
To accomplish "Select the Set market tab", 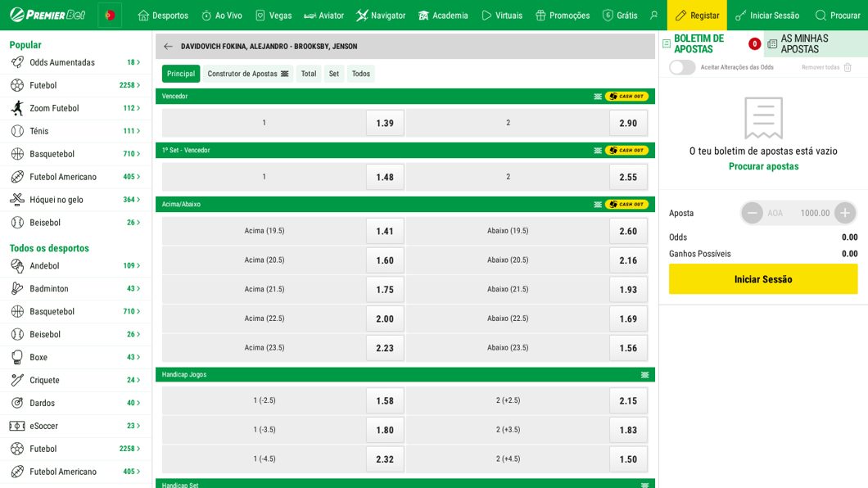I will tap(334, 74).
